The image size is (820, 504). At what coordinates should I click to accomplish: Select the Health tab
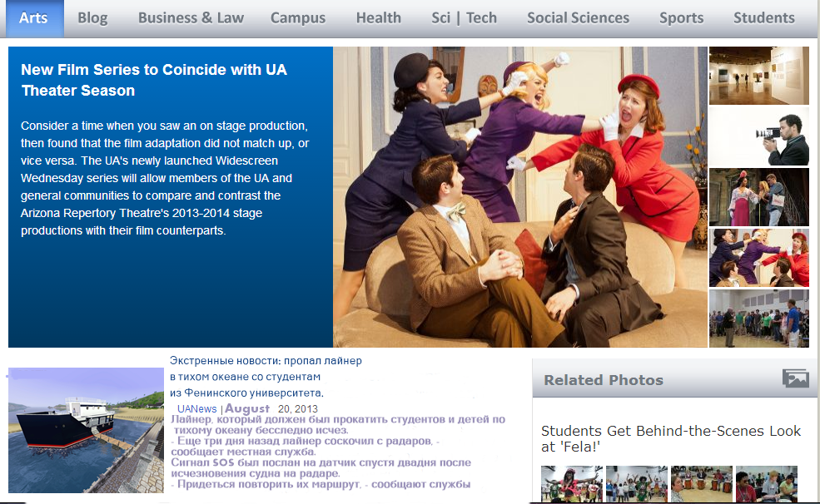point(378,17)
